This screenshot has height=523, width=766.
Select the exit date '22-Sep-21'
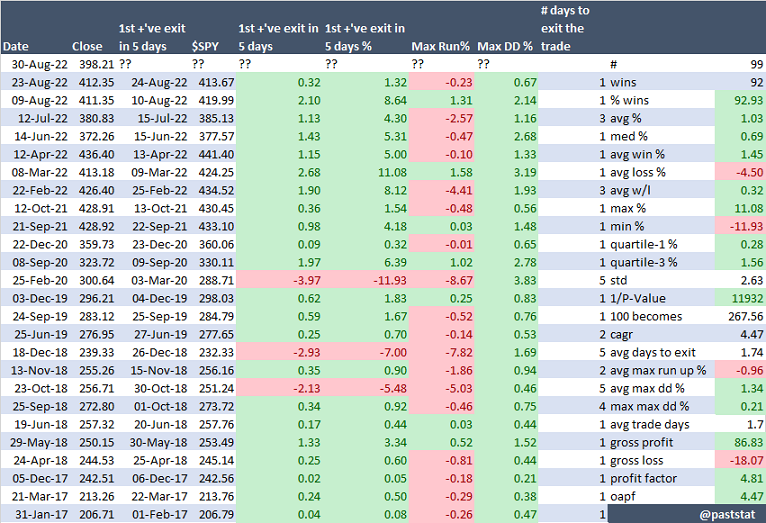click(159, 227)
